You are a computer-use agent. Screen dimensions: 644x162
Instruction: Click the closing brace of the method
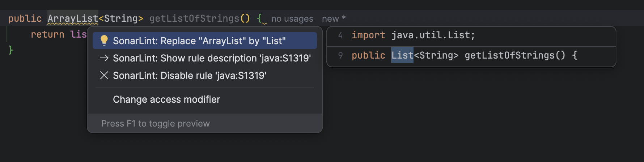click(11, 50)
